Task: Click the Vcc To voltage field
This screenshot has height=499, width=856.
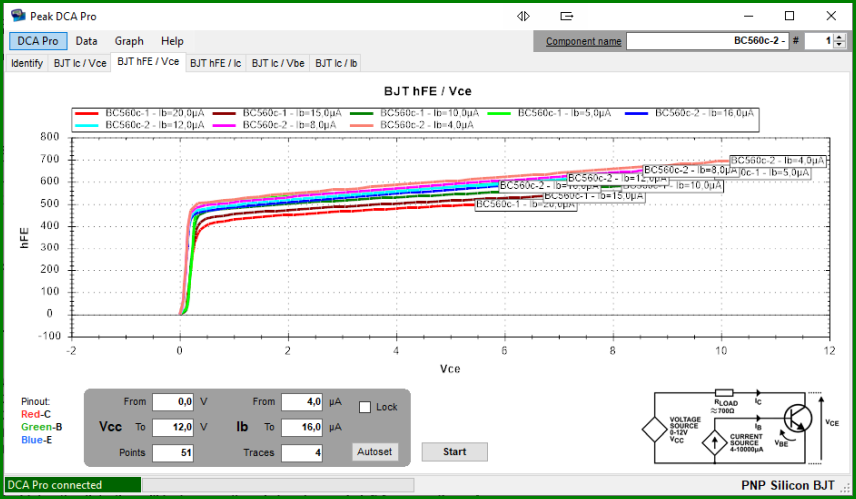Action: click(x=173, y=427)
